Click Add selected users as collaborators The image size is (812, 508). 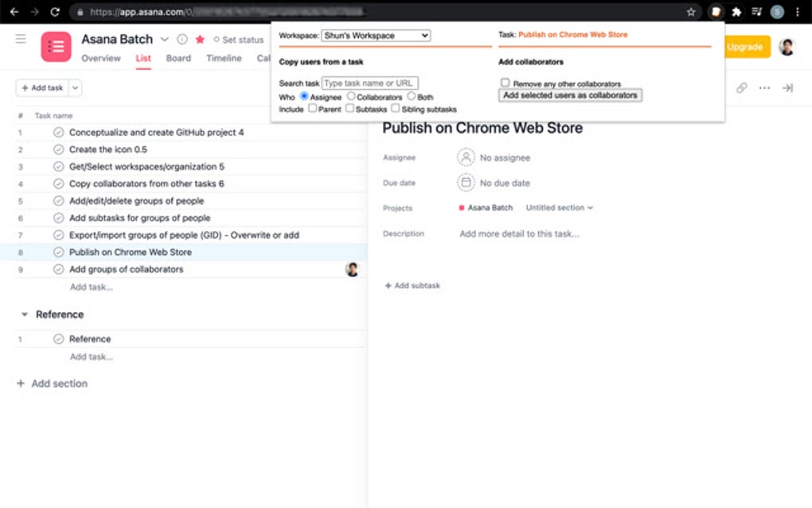click(x=570, y=94)
